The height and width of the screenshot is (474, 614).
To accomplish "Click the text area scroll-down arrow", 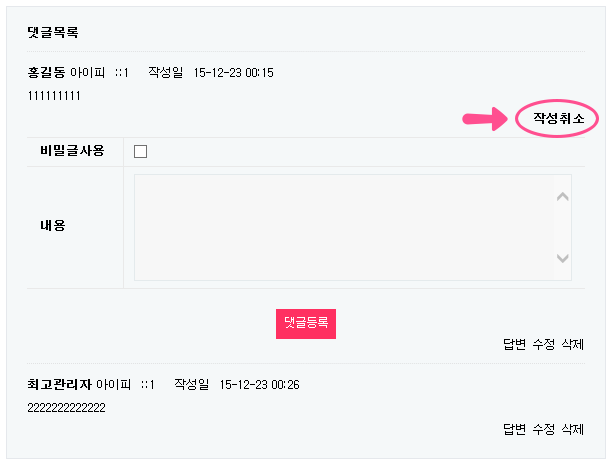I will [562, 259].
